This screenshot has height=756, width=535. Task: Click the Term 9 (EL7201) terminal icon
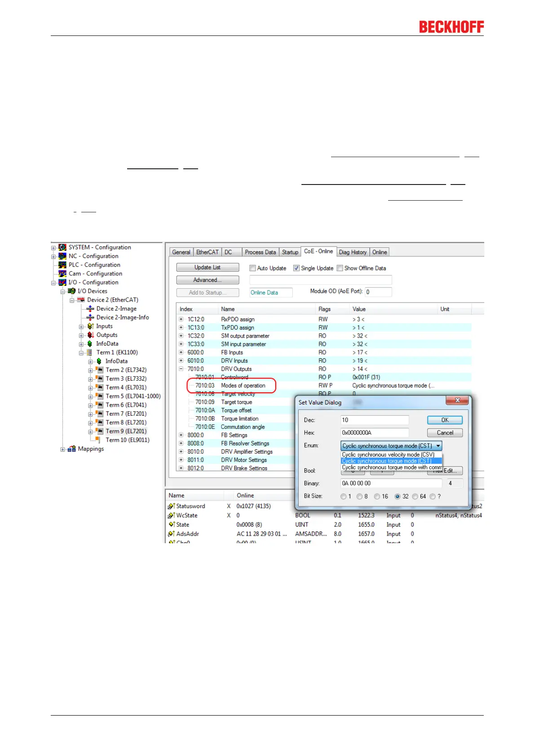(x=99, y=431)
